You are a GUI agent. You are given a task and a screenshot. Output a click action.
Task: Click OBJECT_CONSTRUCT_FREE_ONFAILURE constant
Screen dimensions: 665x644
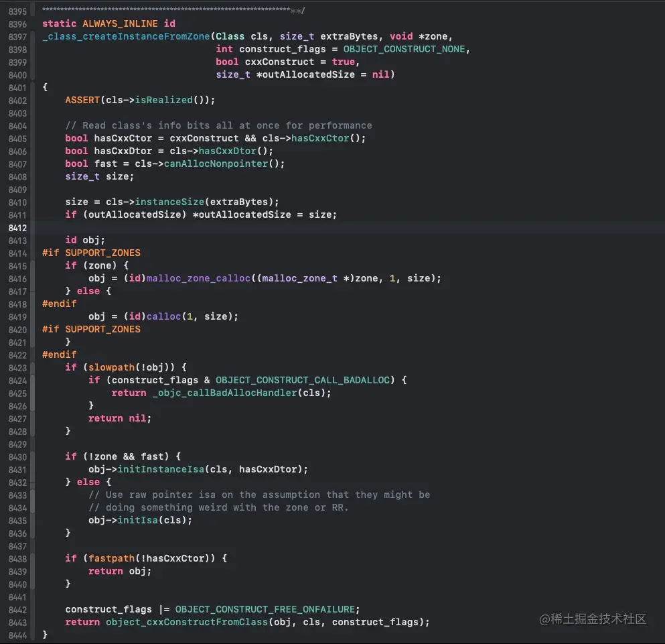pyautogui.click(x=265, y=610)
